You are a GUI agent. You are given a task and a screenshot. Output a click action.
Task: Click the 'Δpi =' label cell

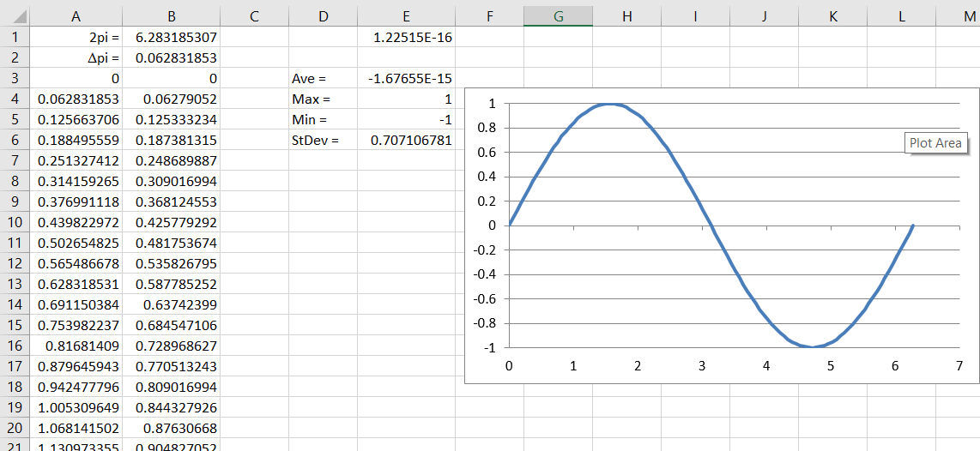pyautogui.click(x=76, y=58)
